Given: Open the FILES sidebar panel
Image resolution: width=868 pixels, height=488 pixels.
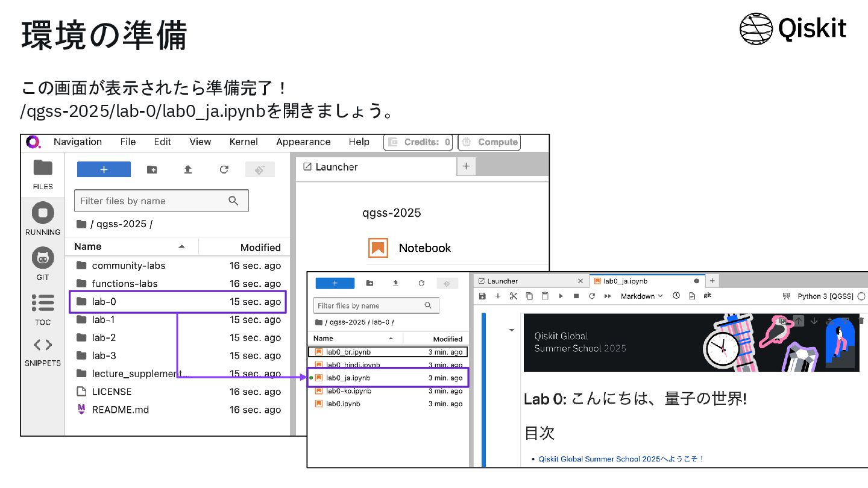Looking at the screenshot, I should [x=43, y=175].
